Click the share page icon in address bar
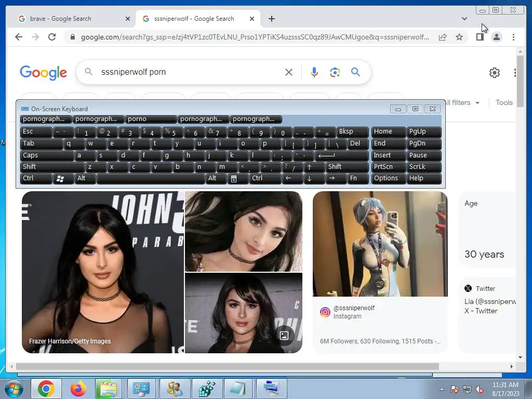 (x=443, y=37)
